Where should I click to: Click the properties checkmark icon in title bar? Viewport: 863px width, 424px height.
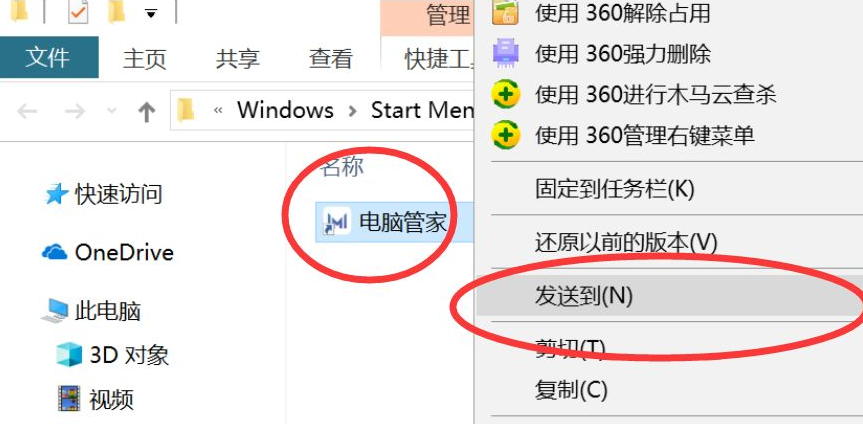point(78,12)
